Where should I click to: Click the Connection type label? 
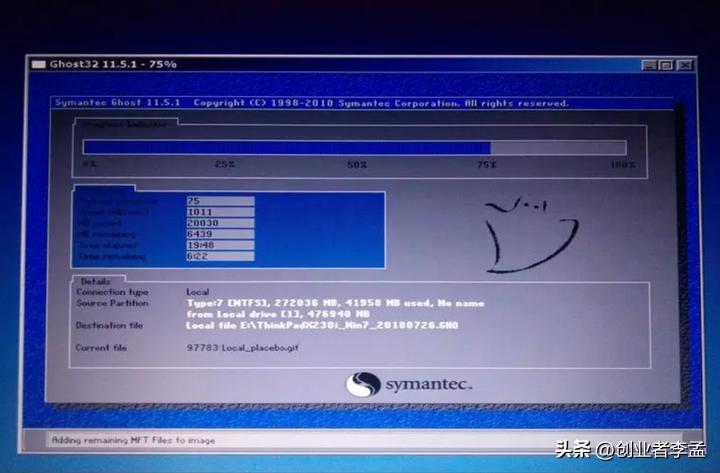point(112,292)
